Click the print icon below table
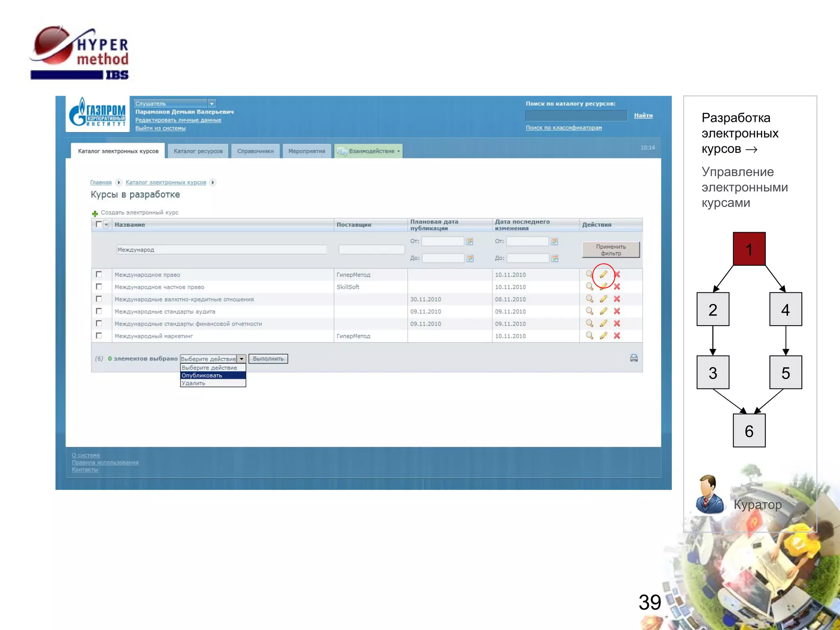The image size is (840, 630). 634,358
